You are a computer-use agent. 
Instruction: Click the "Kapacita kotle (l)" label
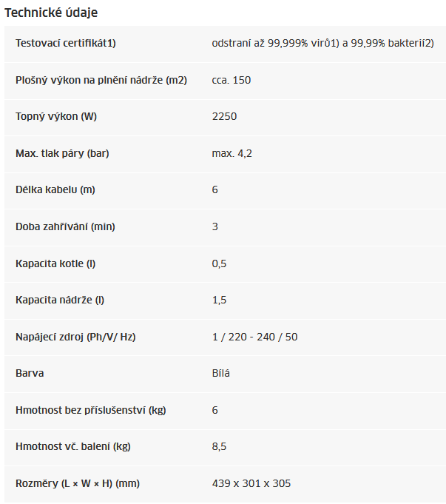[55, 263]
